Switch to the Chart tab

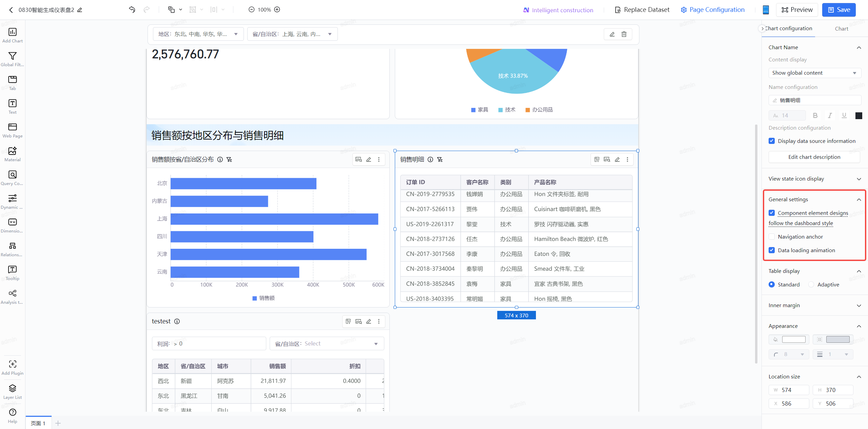(x=842, y=29)
